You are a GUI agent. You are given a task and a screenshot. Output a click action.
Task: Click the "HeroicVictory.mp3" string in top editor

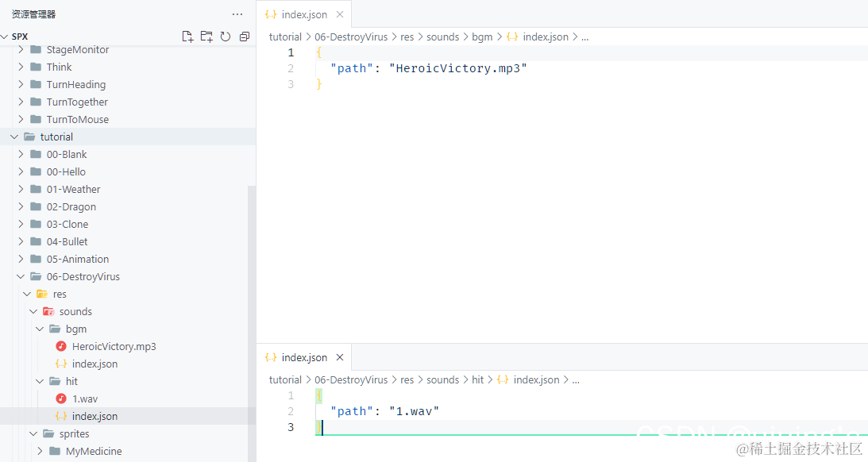(457, 68)
